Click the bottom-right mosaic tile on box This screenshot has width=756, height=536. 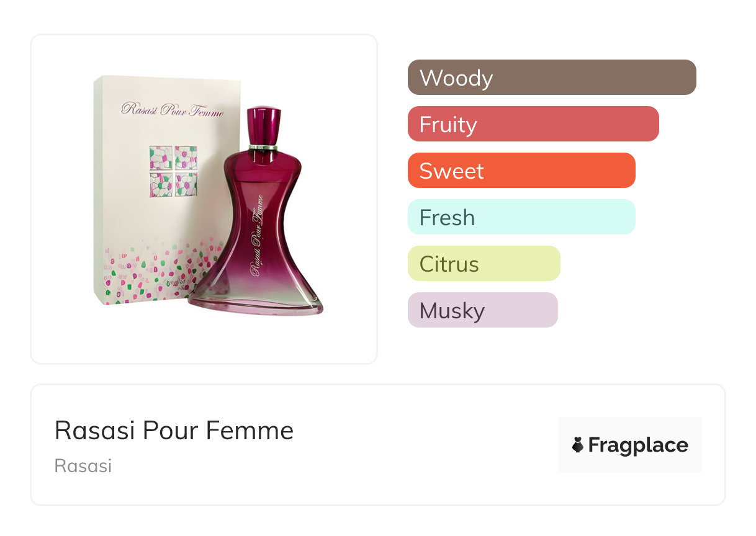pyautogui.click(x=186, y=184)
